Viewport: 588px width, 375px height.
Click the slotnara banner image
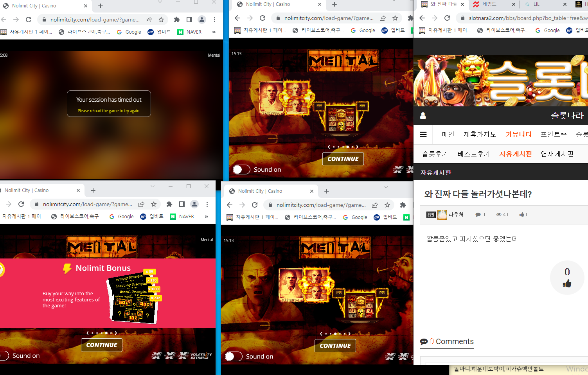tap(501, 81)
